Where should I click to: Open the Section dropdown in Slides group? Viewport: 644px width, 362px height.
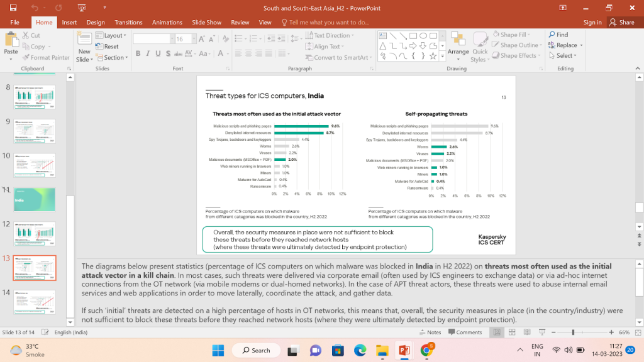(x=114, y=57)
